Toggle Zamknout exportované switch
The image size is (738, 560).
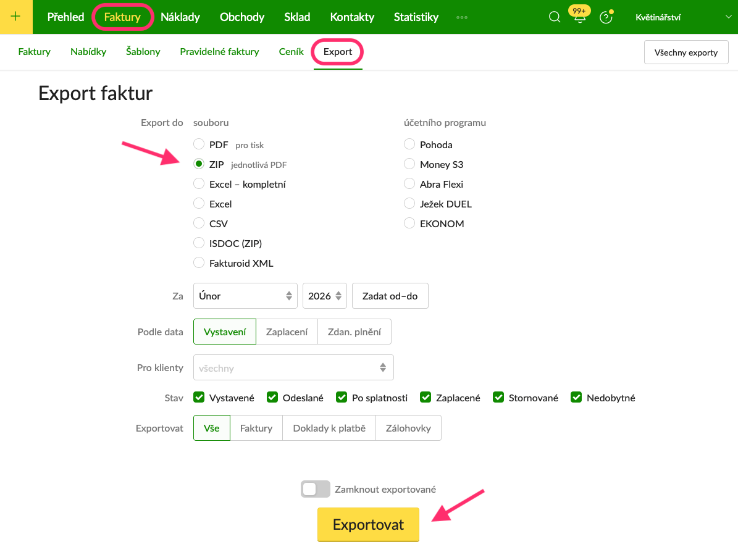(x=316, y=489)
